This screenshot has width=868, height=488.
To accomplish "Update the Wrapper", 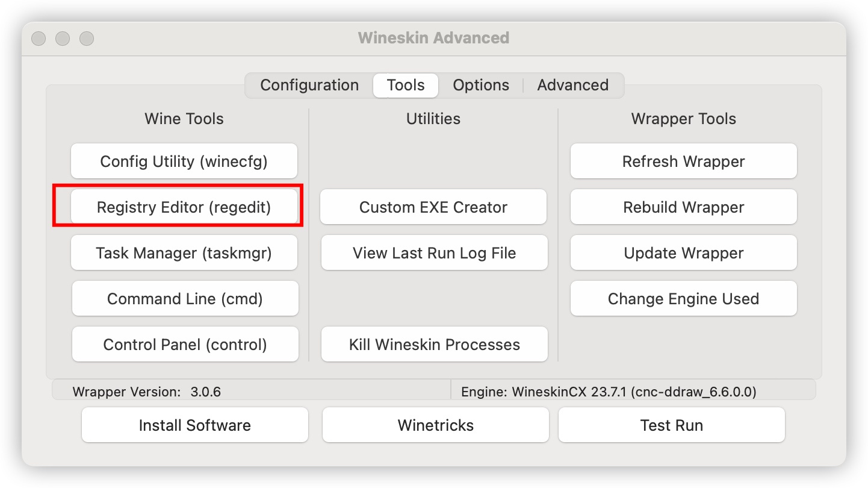I will click(x=683, y=252).
